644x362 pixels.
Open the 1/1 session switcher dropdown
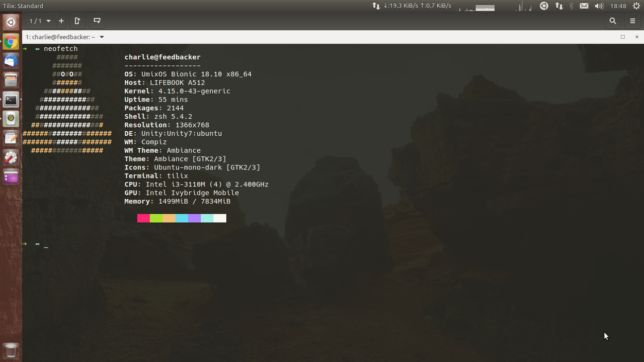click(40, 21)
